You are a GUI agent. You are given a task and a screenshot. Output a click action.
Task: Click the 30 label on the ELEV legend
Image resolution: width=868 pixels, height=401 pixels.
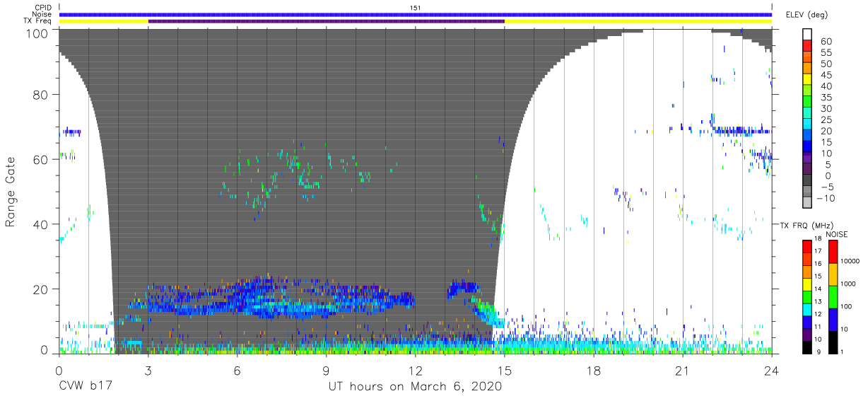pyautogui.click(x=825, y=109)
